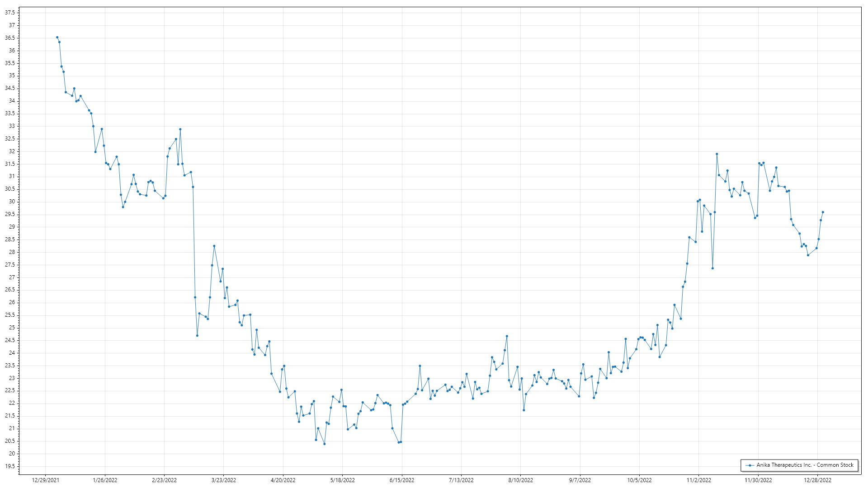The image size is (868, 488).
Task: Click the Anika Therapeutics legend line marker
Action: tap(750, 465)
